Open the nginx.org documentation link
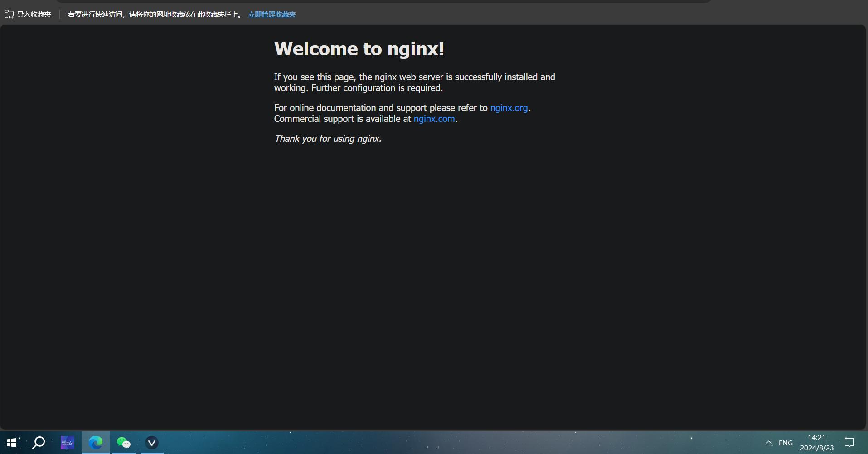 point(509,108)
